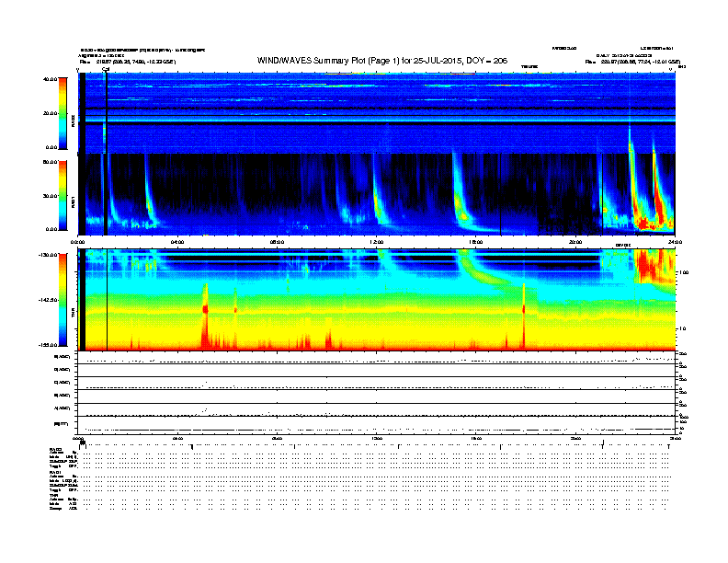Viewport: 728px width, 563px height.
Task: Click 12:00 tick label below the line plots
Action: click(376, 438)
